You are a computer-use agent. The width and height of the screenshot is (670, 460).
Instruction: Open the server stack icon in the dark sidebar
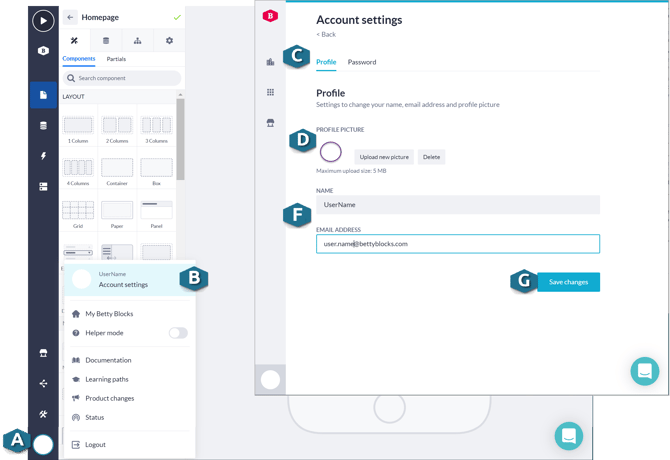click(43, 187)
